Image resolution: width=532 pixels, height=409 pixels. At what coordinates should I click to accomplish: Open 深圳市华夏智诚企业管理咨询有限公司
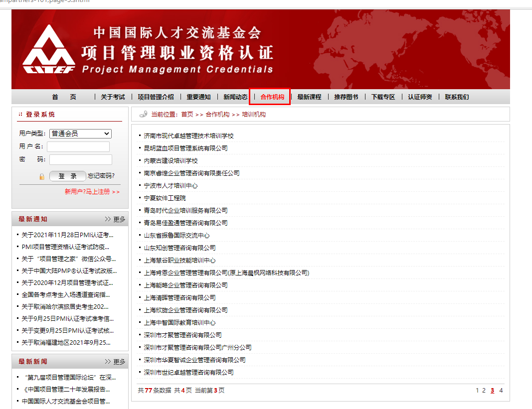point(195,360)
